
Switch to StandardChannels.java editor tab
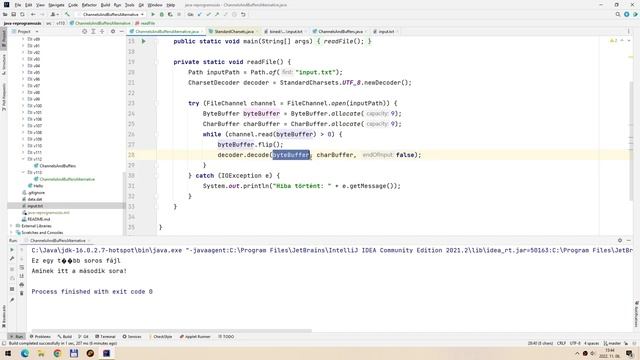point(234,31)
